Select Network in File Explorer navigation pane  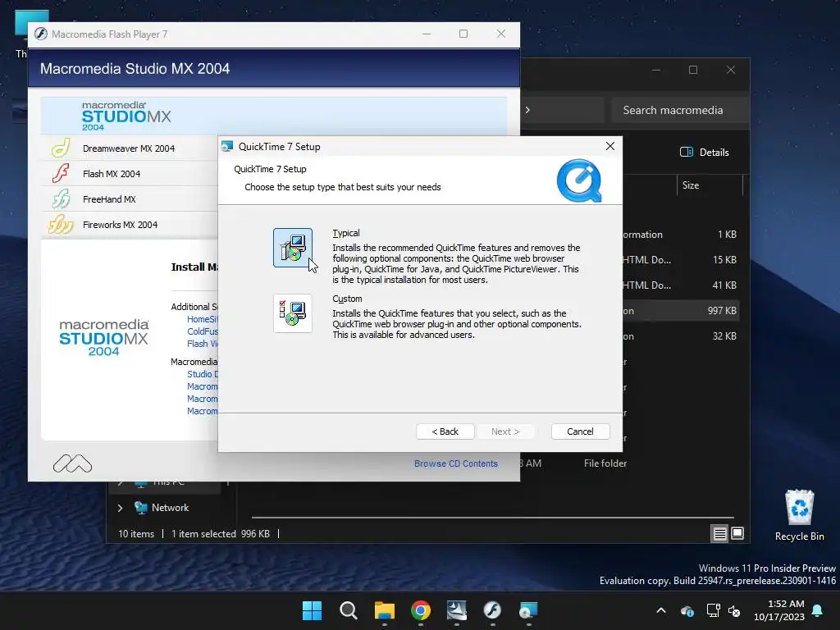(x=170, y=507)
